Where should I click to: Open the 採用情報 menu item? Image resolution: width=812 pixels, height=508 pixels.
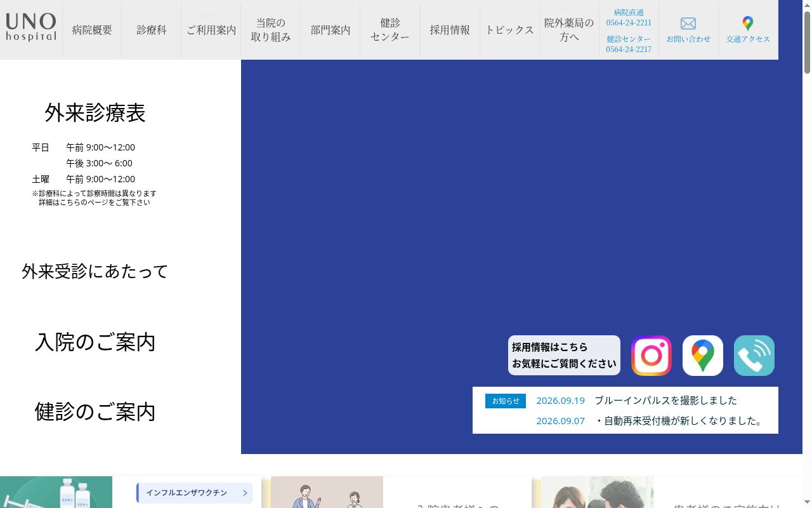[450, 30]
